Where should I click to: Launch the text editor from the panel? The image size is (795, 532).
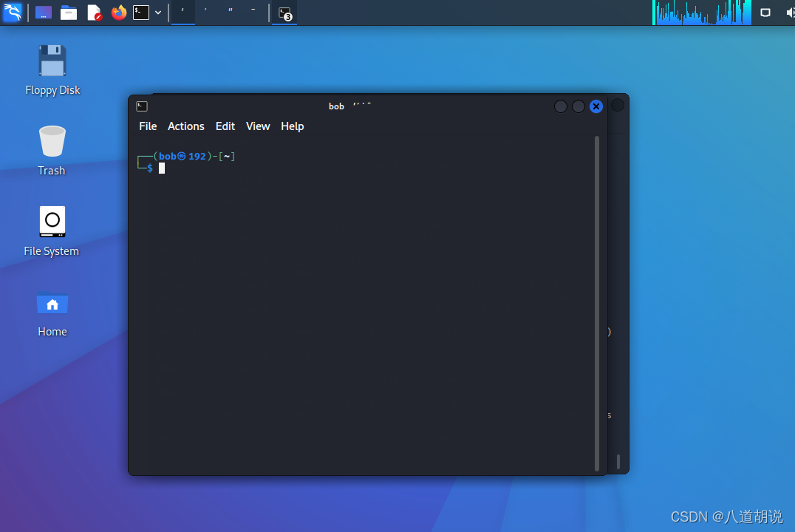coord(95,12)
